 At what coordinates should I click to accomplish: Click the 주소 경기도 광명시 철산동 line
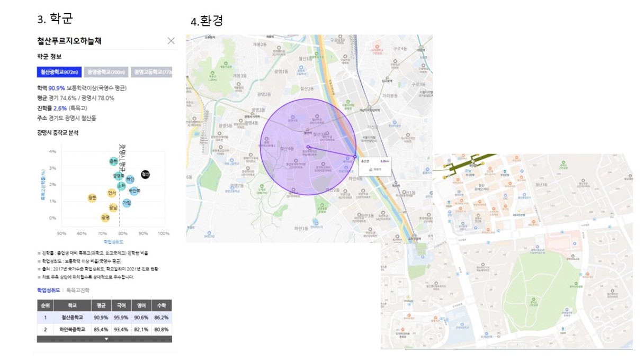(x=66, y=118)
